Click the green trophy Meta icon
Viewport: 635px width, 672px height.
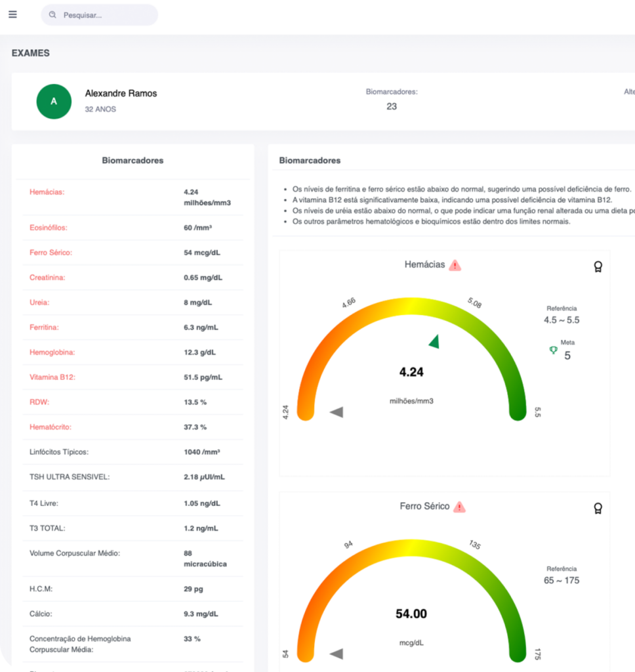pyautogui.click(x=553, y=350)
